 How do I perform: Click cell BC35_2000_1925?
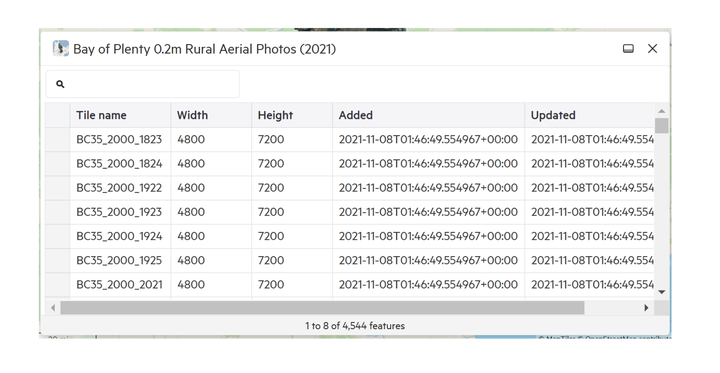[x=120, y=260]
